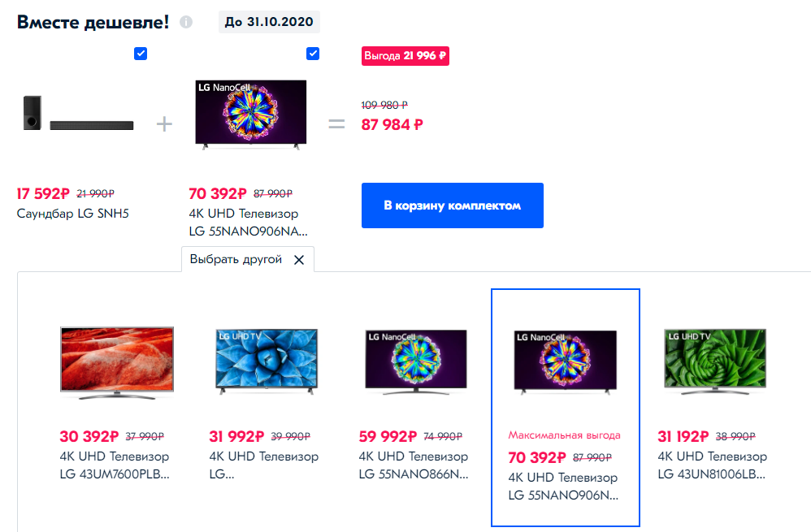Select the LG 43UM7600PLB TV thumbnail
Screen dimensions: 811x532
(117, 360)
